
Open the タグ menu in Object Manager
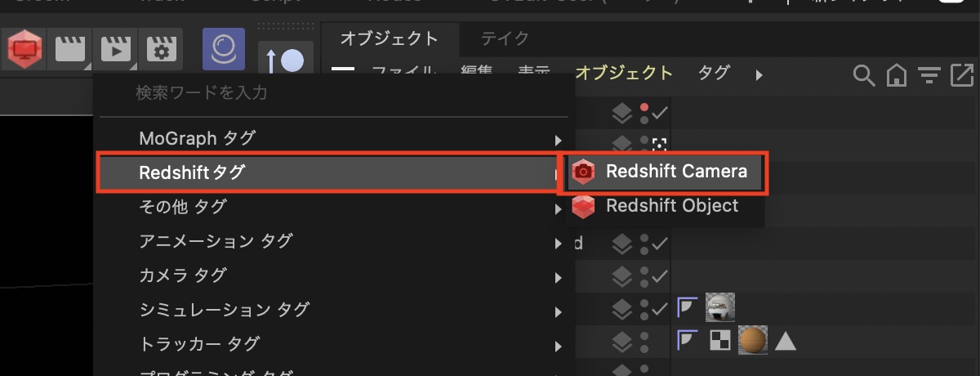(714, 73)
